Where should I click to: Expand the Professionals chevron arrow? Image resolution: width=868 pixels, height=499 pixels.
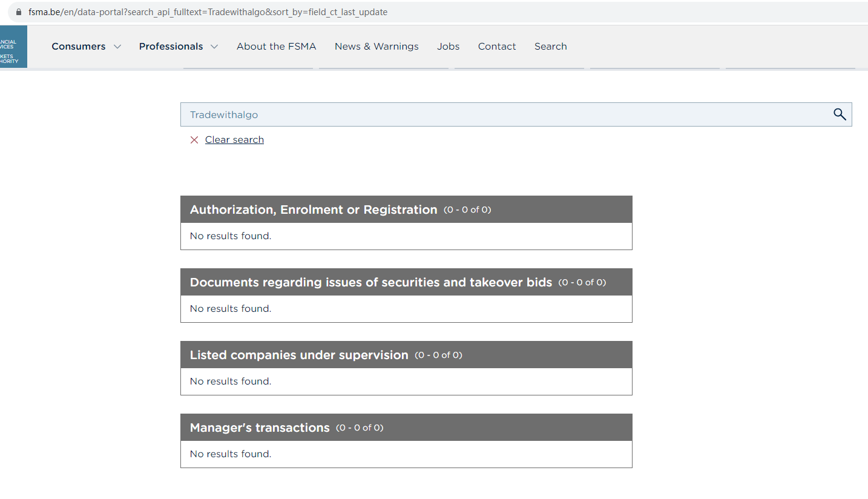[214, 47]
